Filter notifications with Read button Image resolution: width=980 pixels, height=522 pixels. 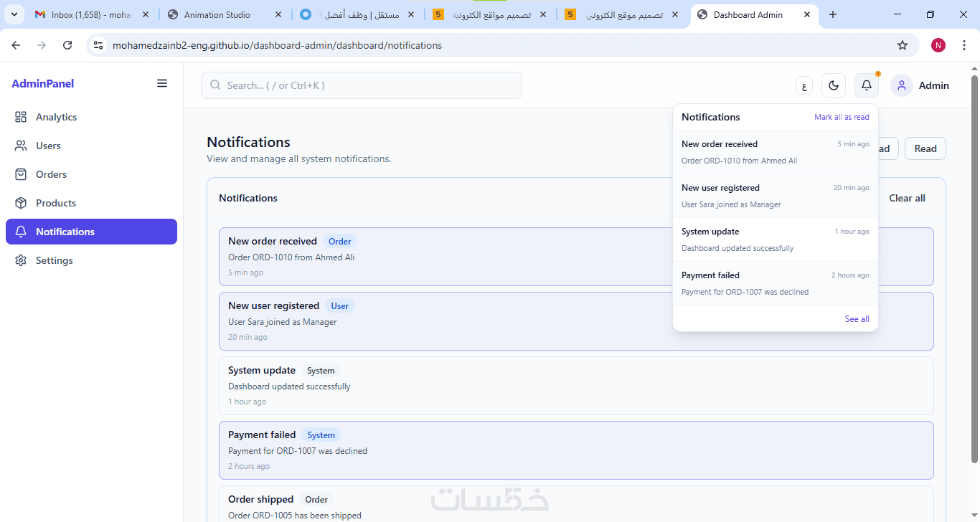[x=925, y=148]
